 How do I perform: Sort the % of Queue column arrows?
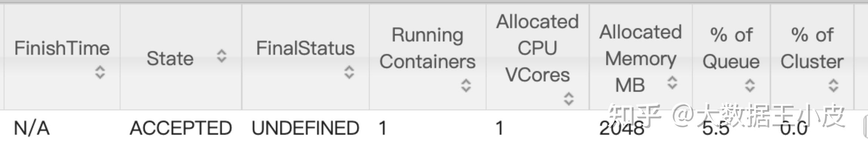point(750,85)
